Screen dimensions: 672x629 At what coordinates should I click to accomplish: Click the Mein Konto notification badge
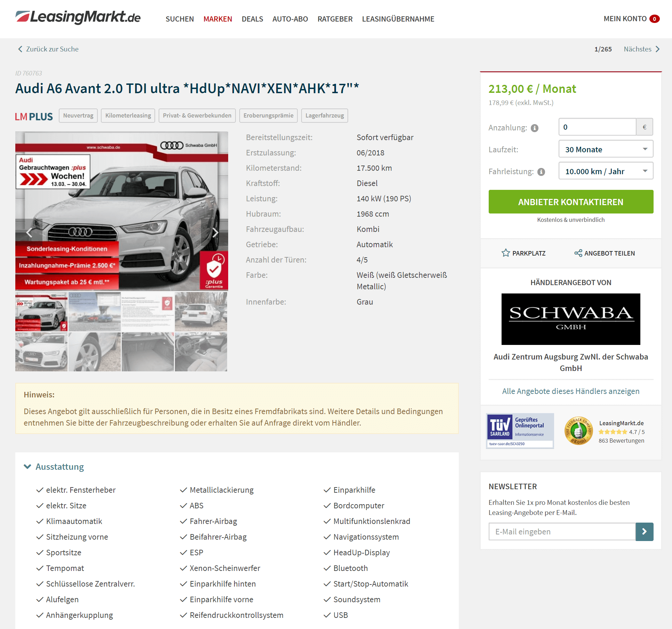click(654, 19)
